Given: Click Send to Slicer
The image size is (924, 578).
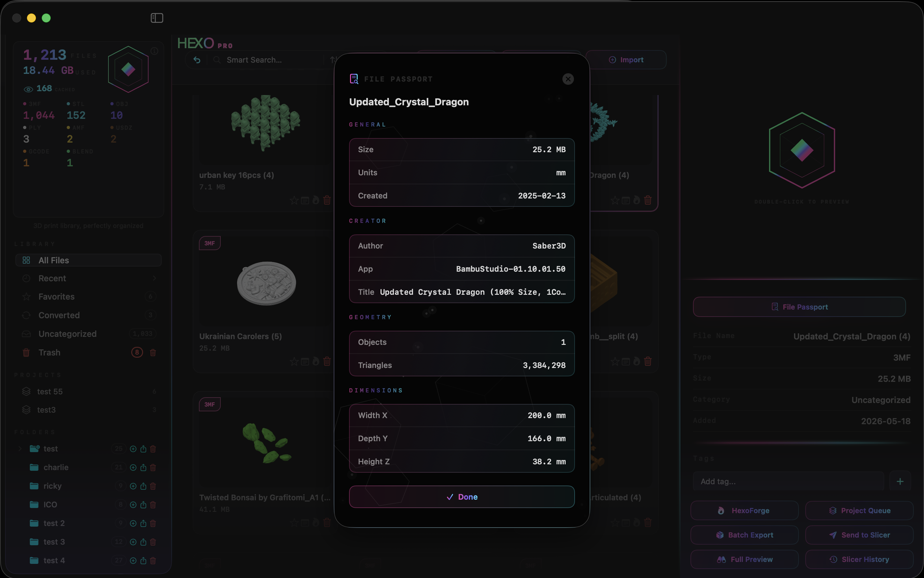Looking at the screenshot, I should click(859, 535).
